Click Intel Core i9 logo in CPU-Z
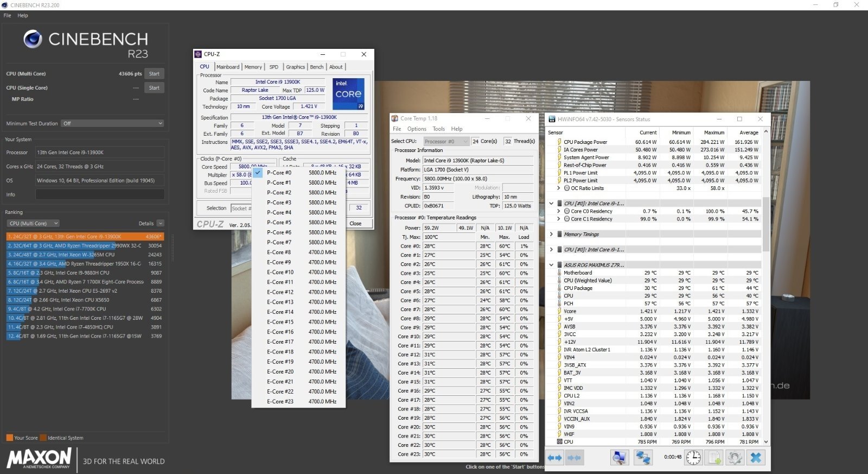Screen dimensions: 868x474 pos(348,94)
